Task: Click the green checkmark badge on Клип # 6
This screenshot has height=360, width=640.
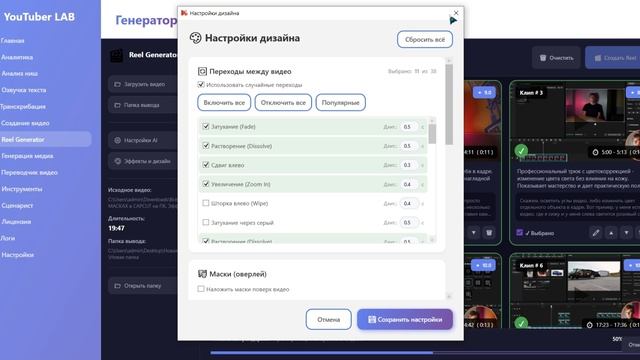Action: pyautogui.click(x=521, y=323)
